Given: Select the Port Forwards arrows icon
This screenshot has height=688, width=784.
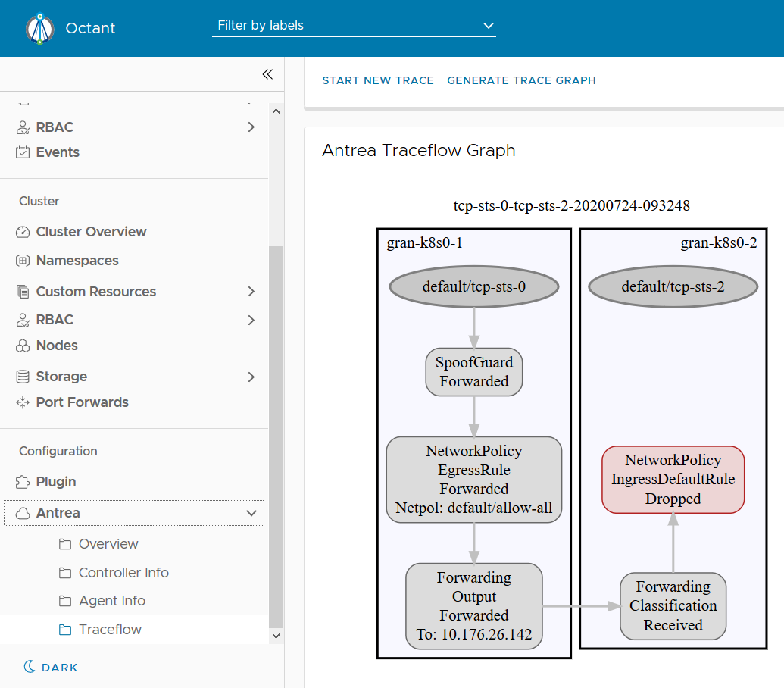Looking at the screenshot, I should (23, 402).
